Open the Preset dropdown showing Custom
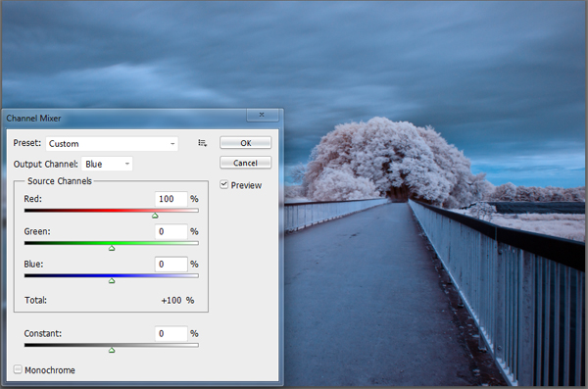Image resolution: width=588 pixels, height=389 pixels. coord(112,144)
